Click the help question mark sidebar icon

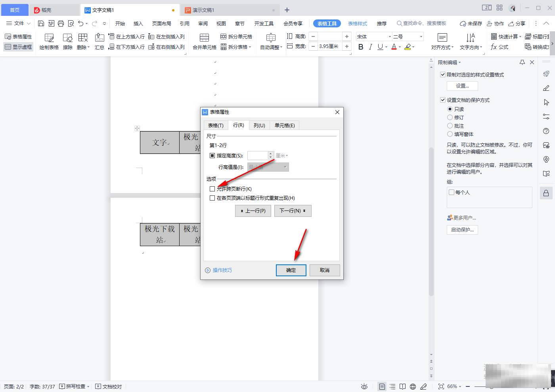546,131
